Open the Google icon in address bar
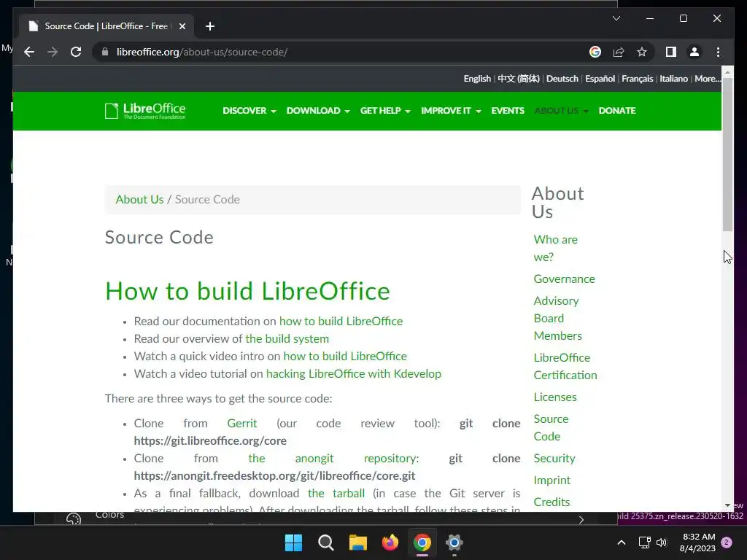This screenshot has width=747, height=560. click(595, 52)
